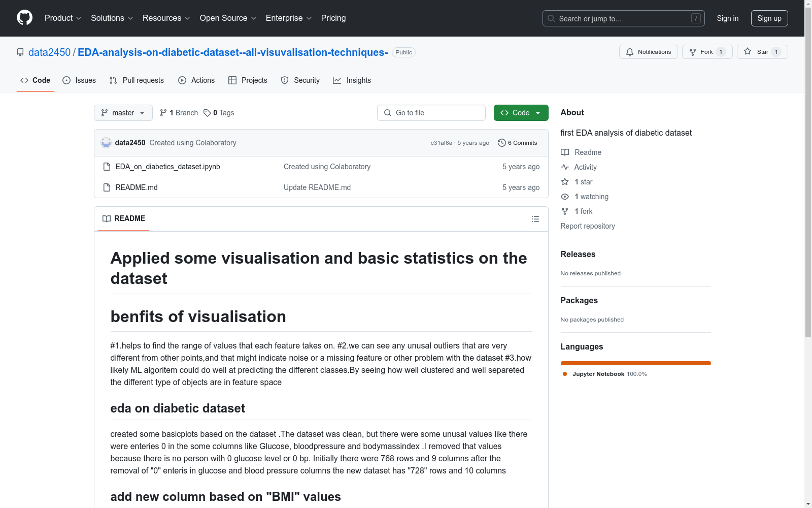The width and height of the screenshot is (812, 508).
Task: Click the branch icon beside 1 Branch
Action: click(x=163, y=113)
